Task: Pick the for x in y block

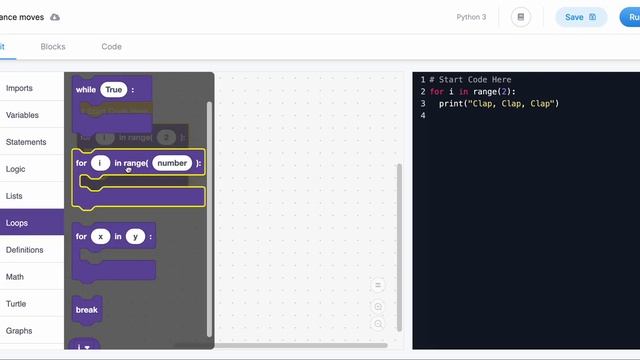Action: click(81, 237)
